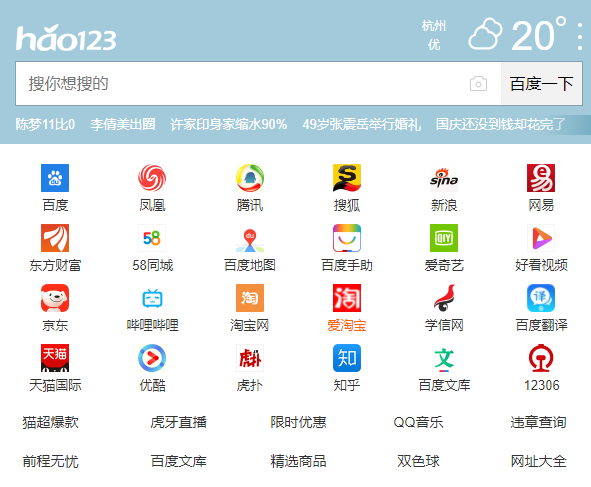Click the 20° temperature reading
591x487 pixels.
(x=539, y=34)
